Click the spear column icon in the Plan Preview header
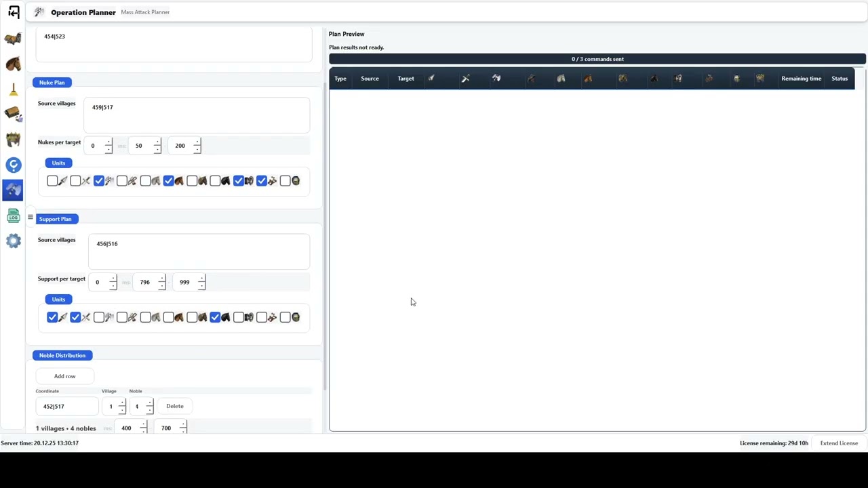The image size is (868, 488). [x=431, y=79]
